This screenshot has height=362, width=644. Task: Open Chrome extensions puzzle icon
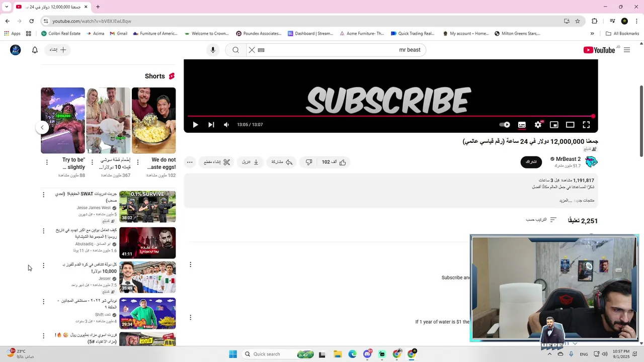[x=595, y=21]
